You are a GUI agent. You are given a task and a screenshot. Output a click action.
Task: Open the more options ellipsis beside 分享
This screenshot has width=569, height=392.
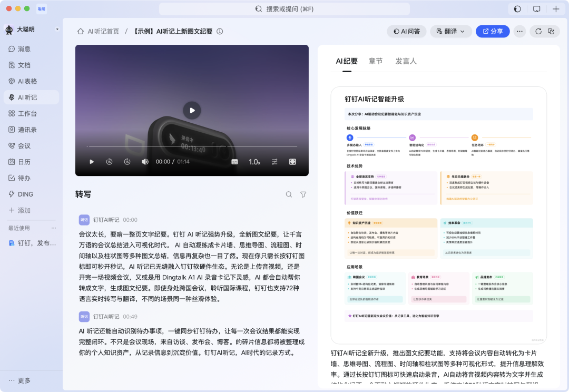pyautogui.click(x=519, y=32)
